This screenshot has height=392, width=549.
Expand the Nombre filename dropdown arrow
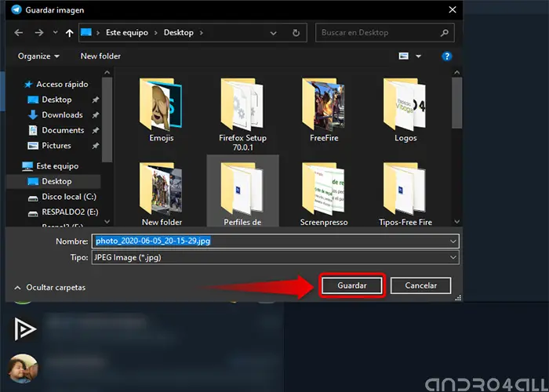click(x=453, y=241)
